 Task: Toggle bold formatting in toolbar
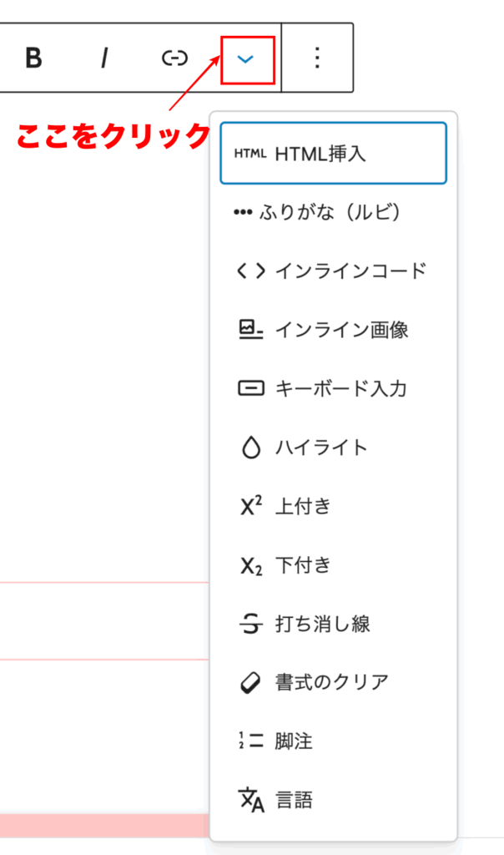[x=33, y=58]
